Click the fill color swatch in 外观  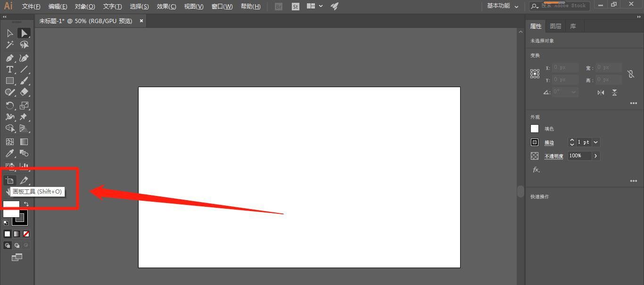(x=535, y=129)
